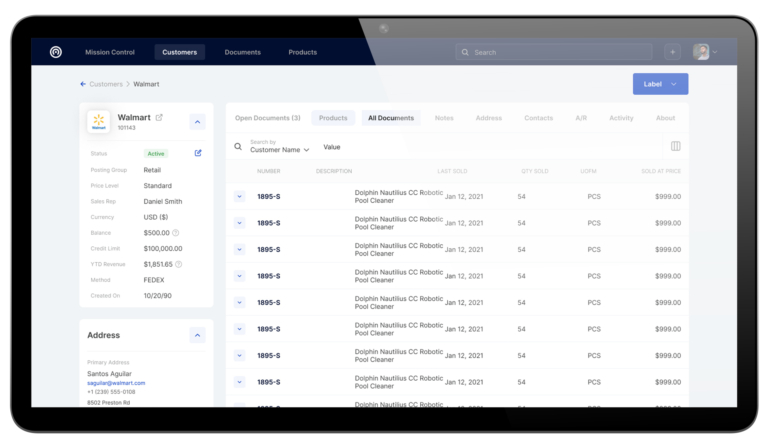Click the $1,851.65 YTD revenue value

point(158,264)
